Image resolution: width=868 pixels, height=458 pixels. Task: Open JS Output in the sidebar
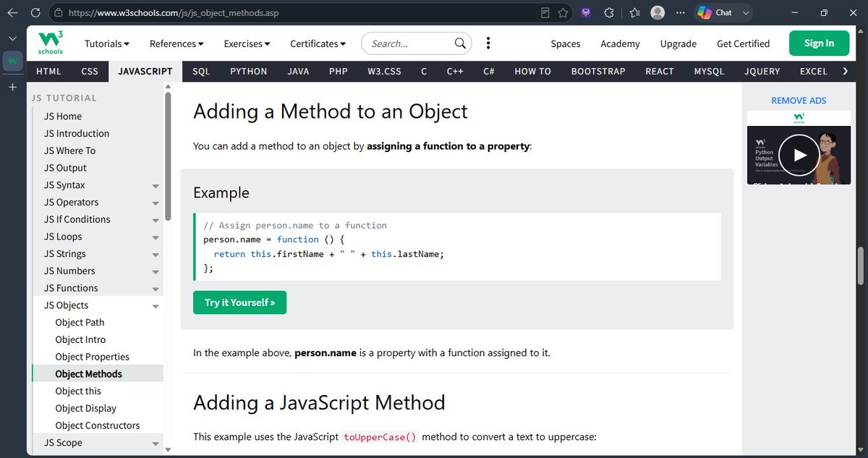coord(65,168)
